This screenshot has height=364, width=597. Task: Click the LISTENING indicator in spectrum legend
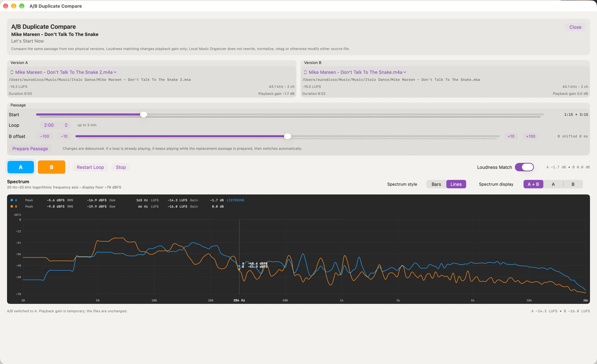(x=235, y=200)
